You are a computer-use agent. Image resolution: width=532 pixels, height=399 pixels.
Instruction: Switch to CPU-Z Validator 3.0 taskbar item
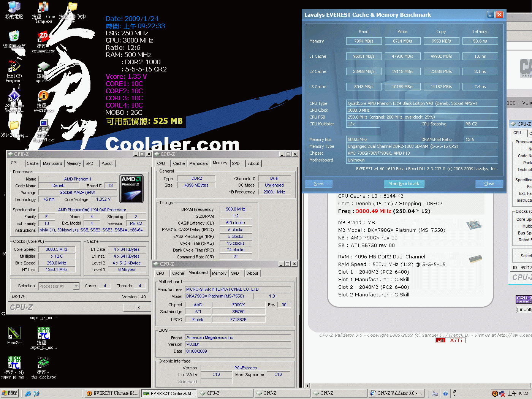396,393
